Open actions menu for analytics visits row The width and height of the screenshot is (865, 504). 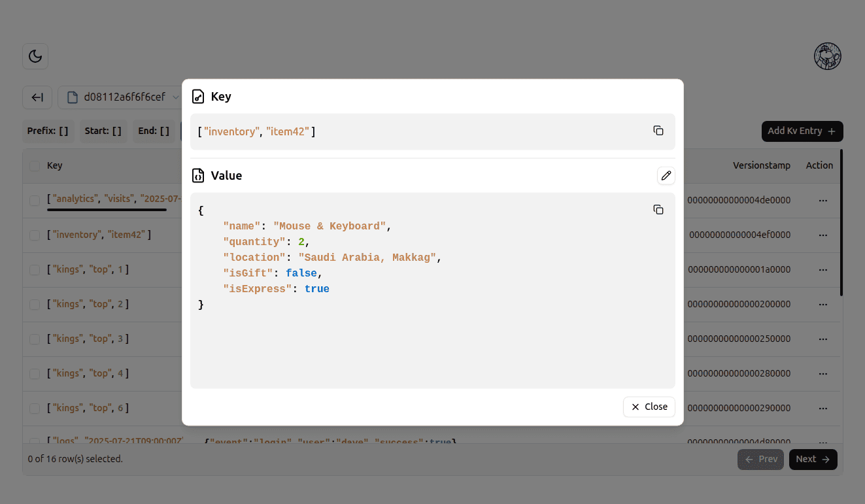pos(823,200)
